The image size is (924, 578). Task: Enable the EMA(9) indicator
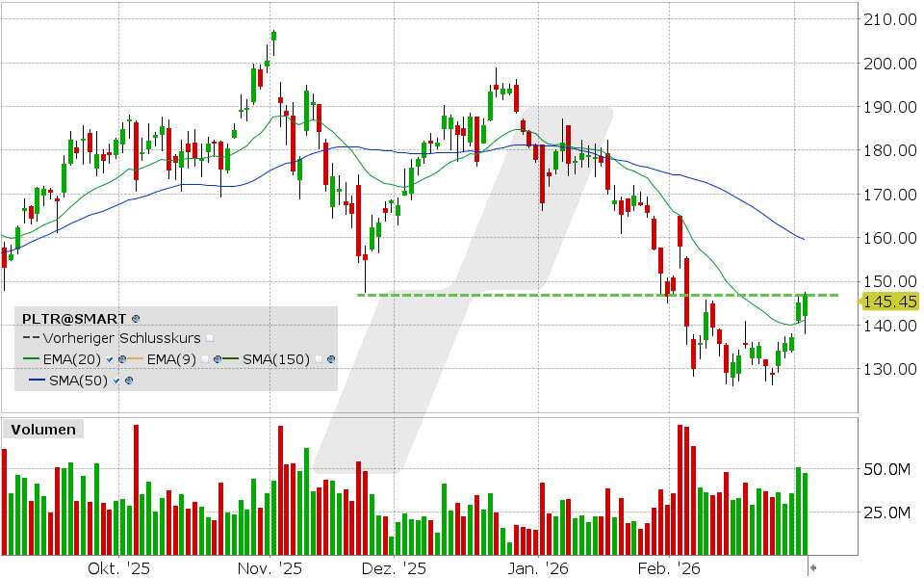(206, 358)
